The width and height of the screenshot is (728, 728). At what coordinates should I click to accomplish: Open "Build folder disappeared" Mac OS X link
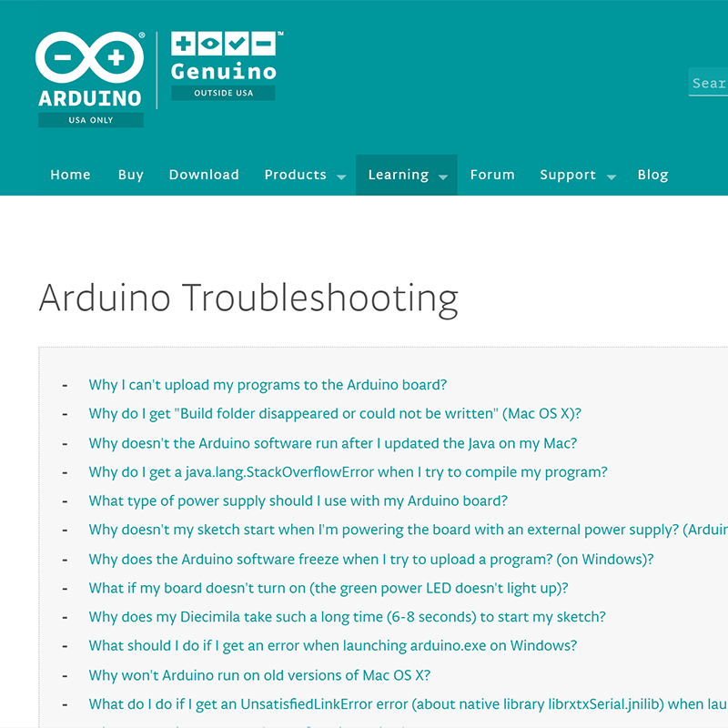point(335,414)
